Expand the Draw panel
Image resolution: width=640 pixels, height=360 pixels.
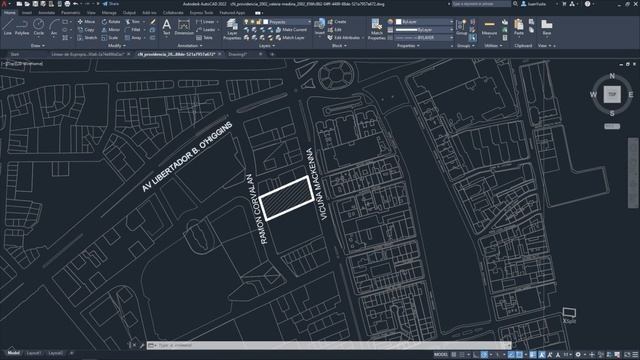[38, 46]
